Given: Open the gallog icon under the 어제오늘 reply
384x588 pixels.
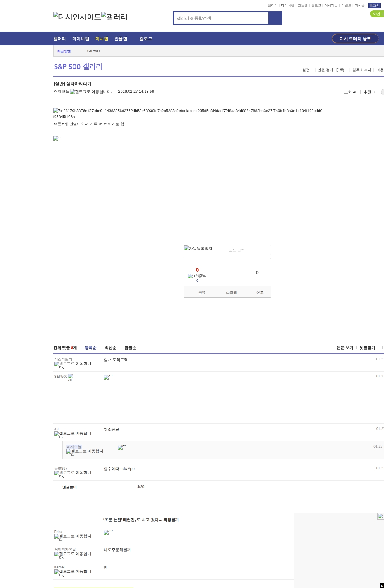Looking at the screenshot, I should click(x=85, y=453).
